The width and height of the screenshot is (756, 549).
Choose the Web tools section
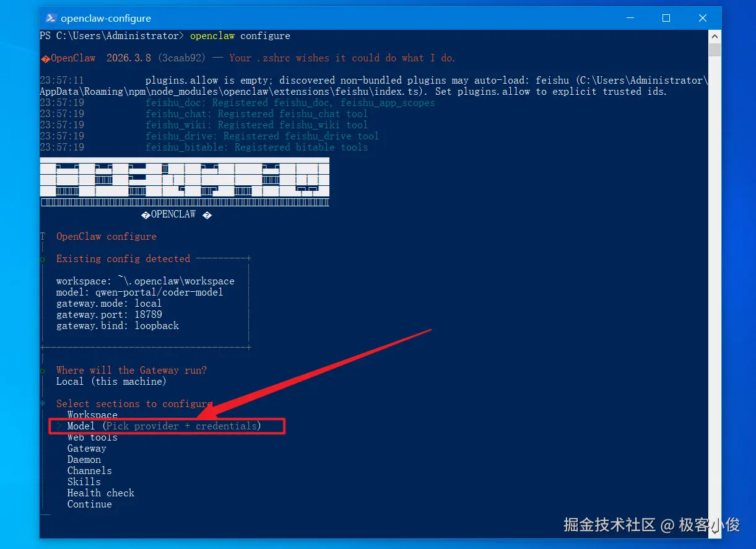click(x=92, y=437)
